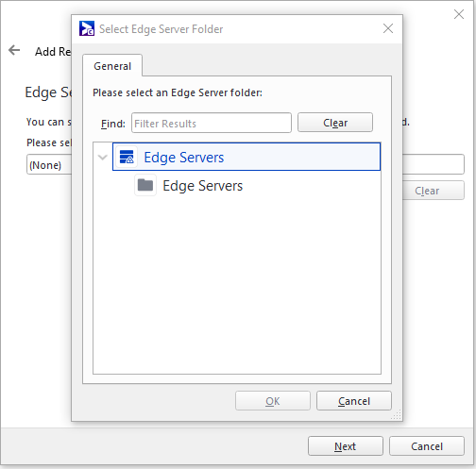This screenshot has height=469, width=476.
Task: Click the OK button in the dialog
Action: [273, 401]
